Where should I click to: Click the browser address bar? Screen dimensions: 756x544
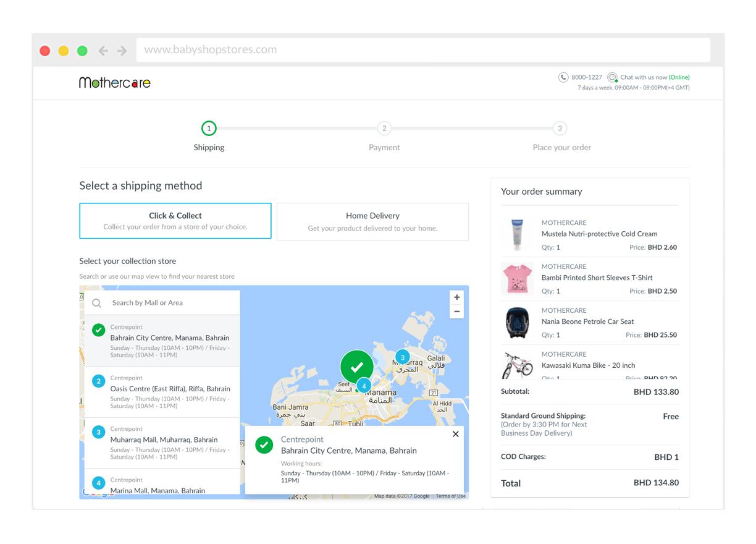click(423, 50)
